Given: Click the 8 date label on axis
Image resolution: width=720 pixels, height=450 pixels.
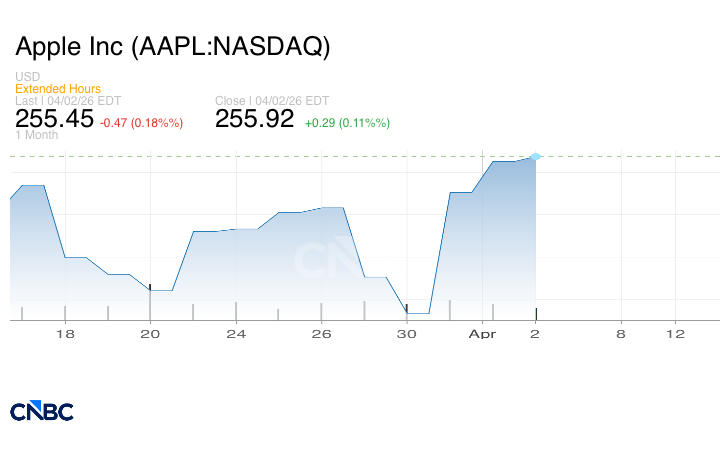Looking at the screenshot, I should pyautogui.click(x=621, y=334).
